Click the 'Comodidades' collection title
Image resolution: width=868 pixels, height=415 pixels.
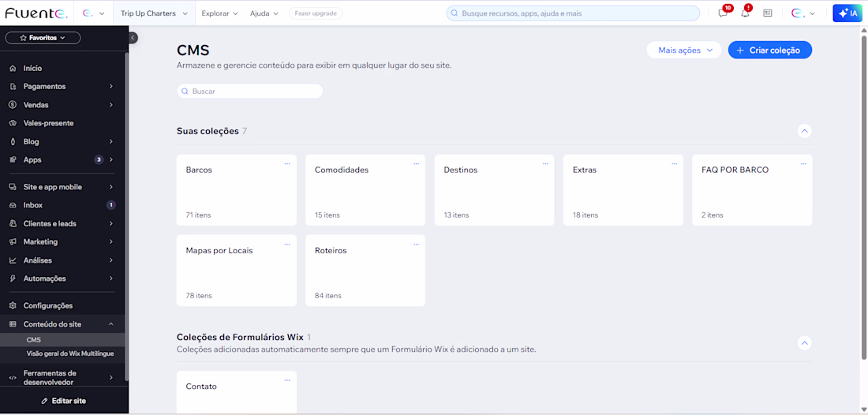pyautogui.click(x=342, y=170)
